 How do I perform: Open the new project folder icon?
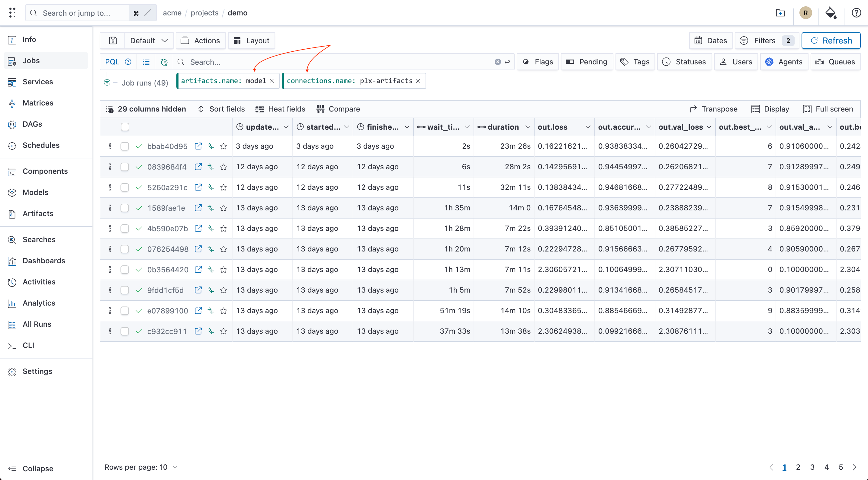[780, 13]
